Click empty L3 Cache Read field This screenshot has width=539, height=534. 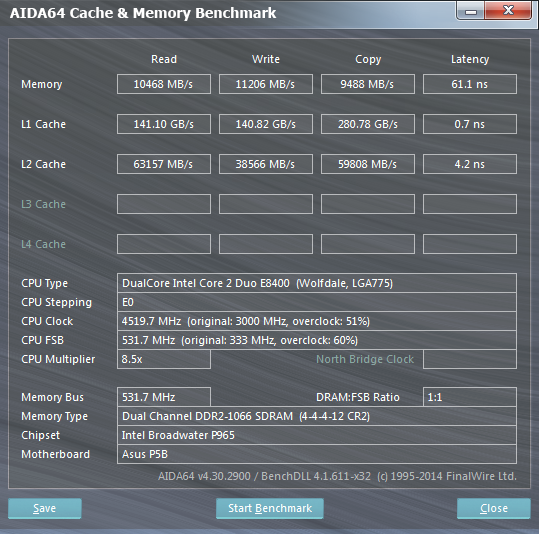pyautogui.click(x=164, y=204)
